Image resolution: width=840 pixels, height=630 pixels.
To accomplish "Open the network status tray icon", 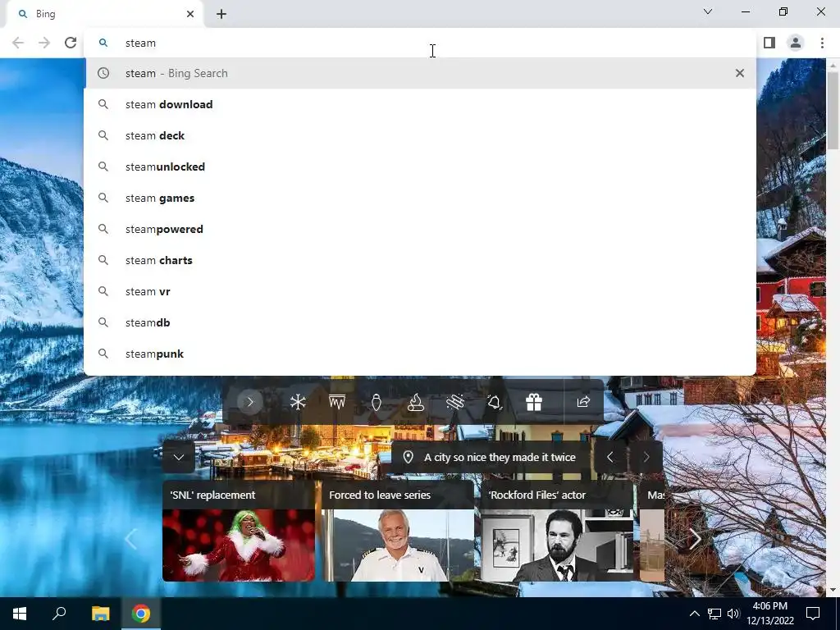I will [x=714, y=614].
